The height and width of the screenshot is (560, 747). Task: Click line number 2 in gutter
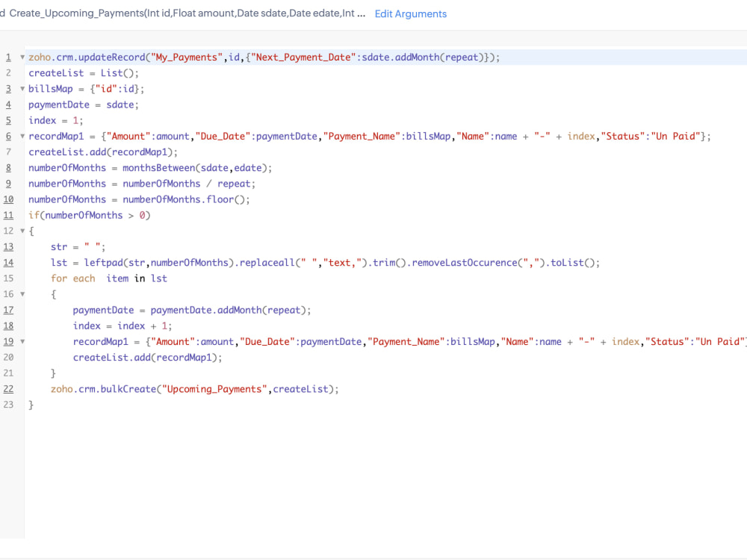(x=8, y=73)
